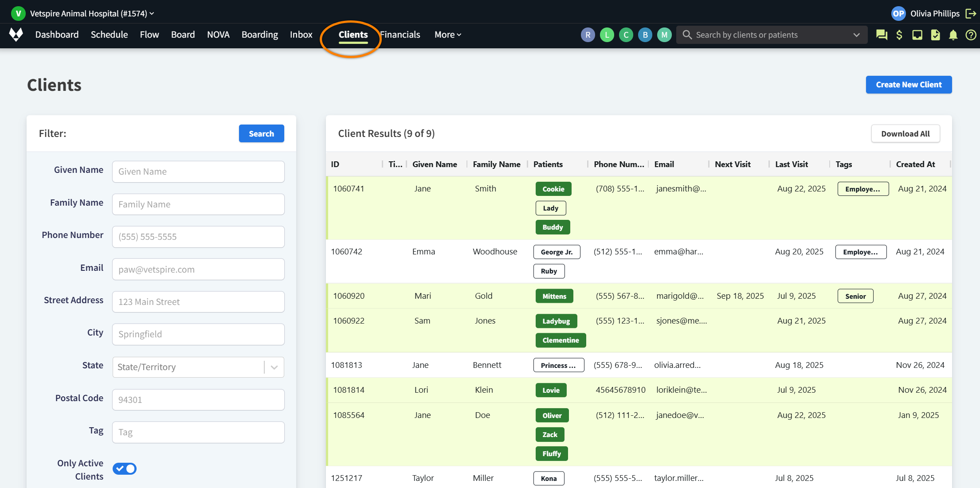The image size is (980, 488).
Task: Expand the State/Territory dropdown
Action: click(x=274, y=367)
